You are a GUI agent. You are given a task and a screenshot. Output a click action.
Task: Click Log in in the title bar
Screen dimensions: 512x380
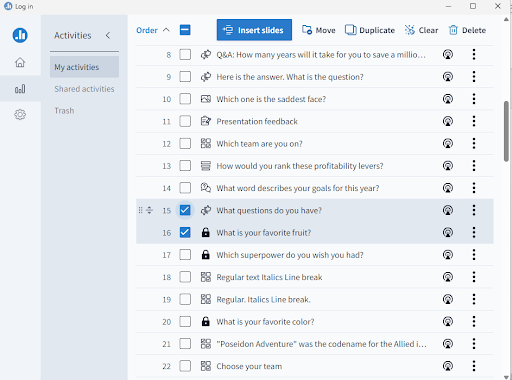pyautogui.click(x=24, y=6)
